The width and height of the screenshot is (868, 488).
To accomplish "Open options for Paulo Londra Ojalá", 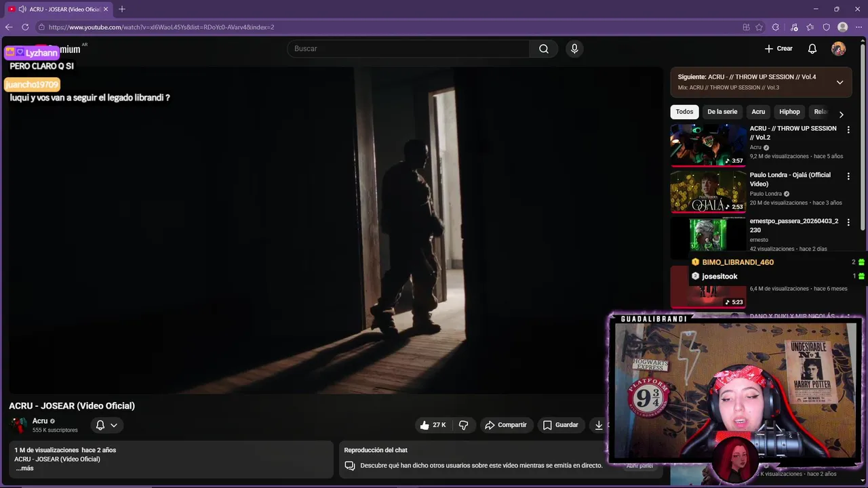I will pyautogui.click(x=848, y=176).
